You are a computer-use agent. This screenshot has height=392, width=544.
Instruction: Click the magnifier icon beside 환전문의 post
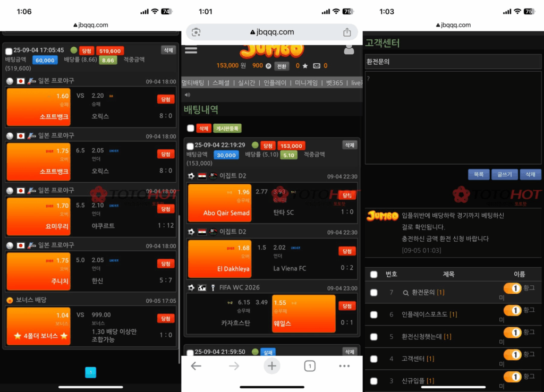coord(405,293)
